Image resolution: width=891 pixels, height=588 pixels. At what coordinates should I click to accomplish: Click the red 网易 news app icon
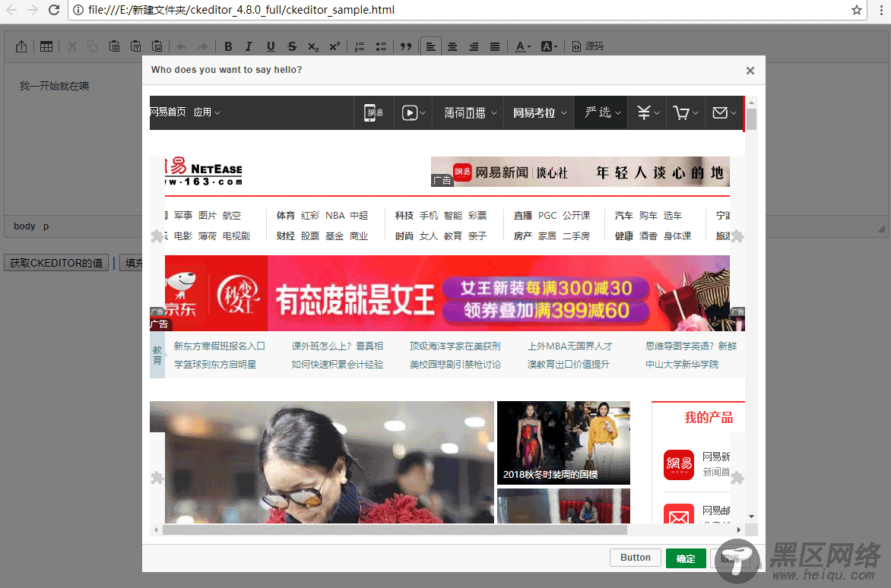[679, 464]
